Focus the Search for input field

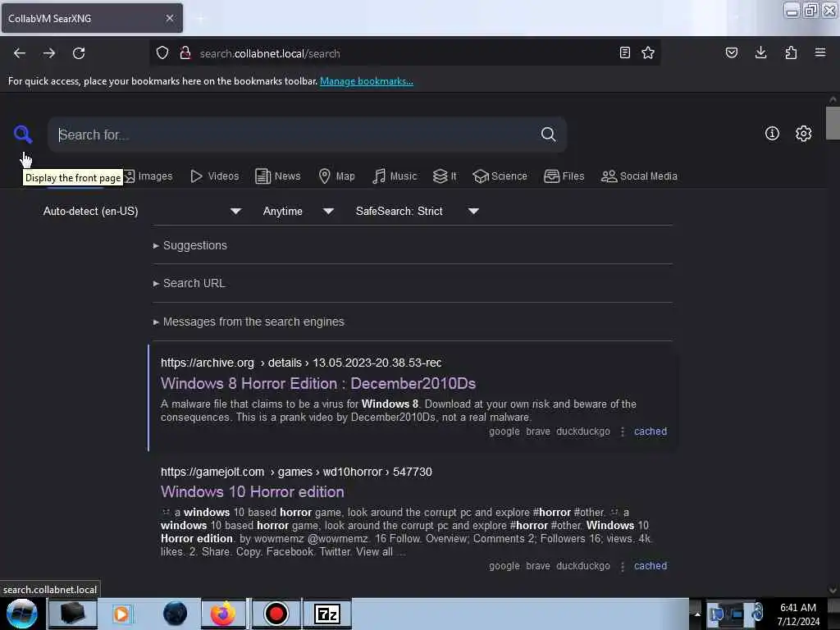[x=294, y=135]
